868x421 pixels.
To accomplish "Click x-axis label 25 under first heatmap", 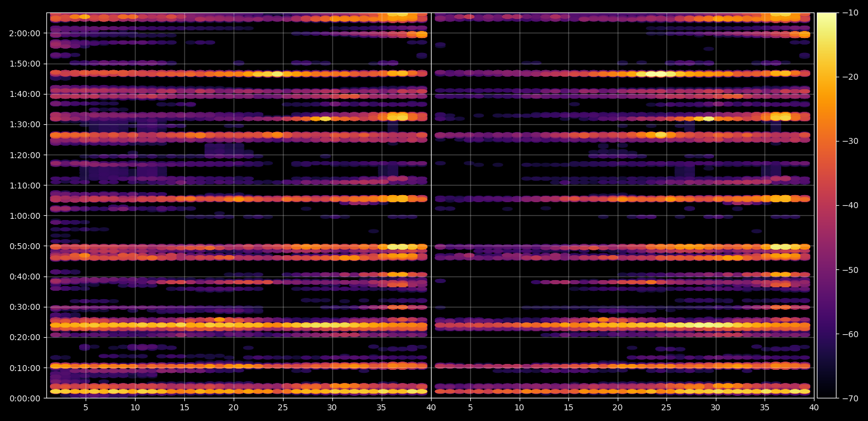I will tap(283, 407).
